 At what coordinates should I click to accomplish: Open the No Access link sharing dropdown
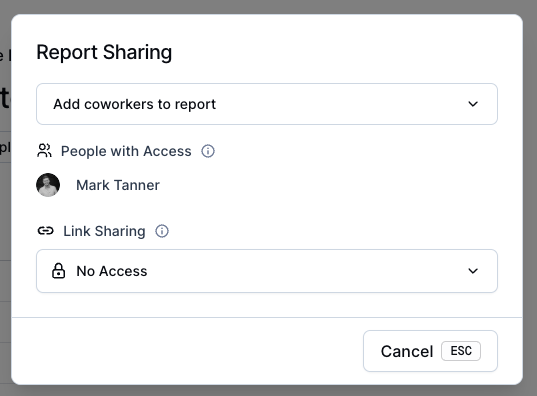267,271
